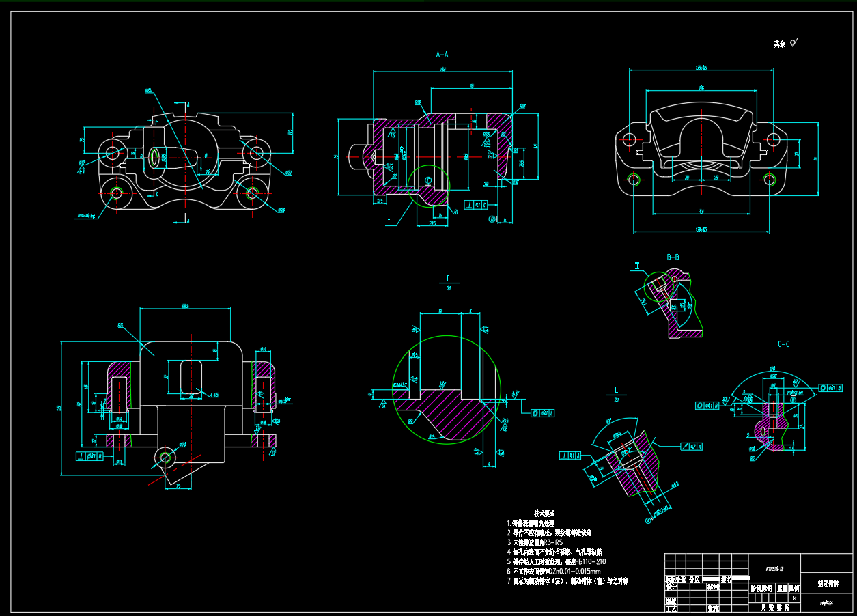The image size is (857, 616).
Task: Click the bottom-left mounting hole in front view
Action: pos(115,193)
